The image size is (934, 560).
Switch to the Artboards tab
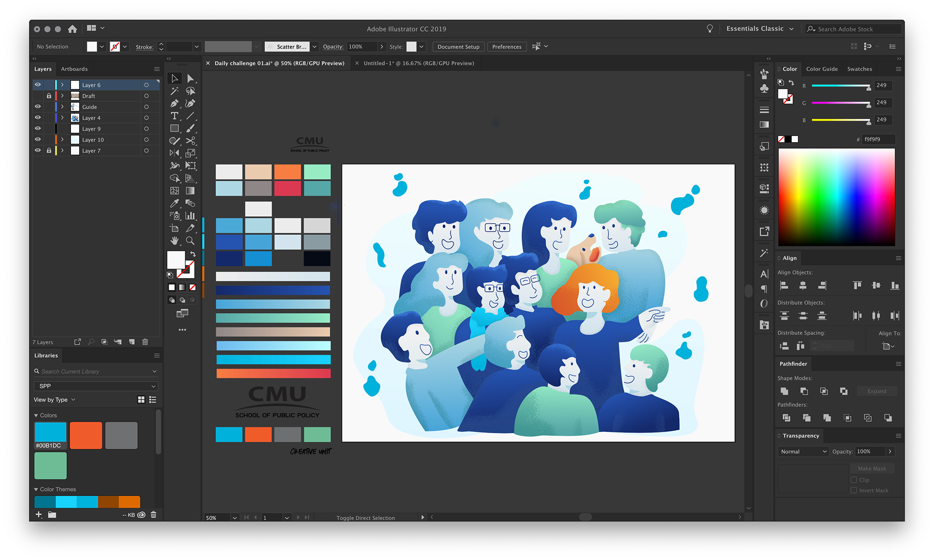coord(74,69)
